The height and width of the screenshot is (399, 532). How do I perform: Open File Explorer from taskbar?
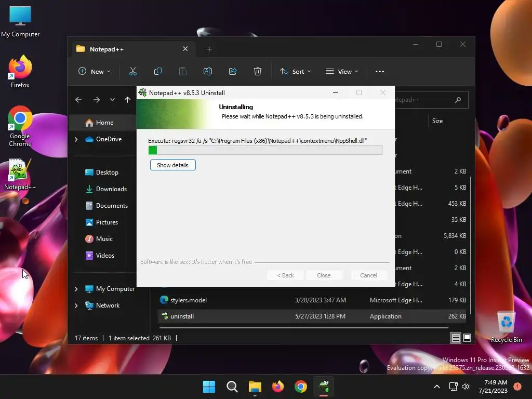click(255, 387)
